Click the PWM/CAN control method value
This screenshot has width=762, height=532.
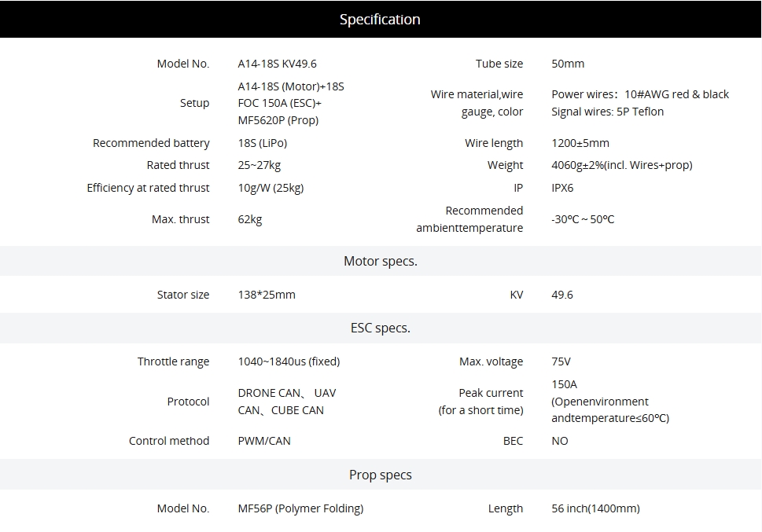coord(263,441)
